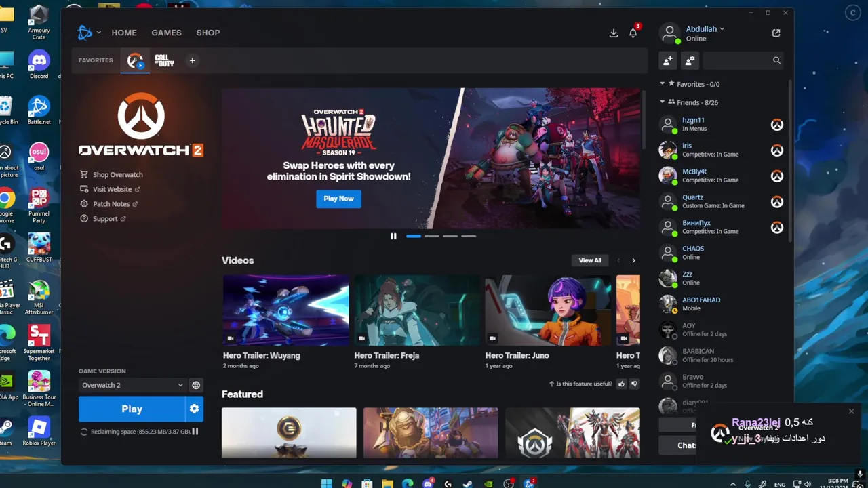The image size is (868, 488).
Task: Open the Support link
Action: 103,219
